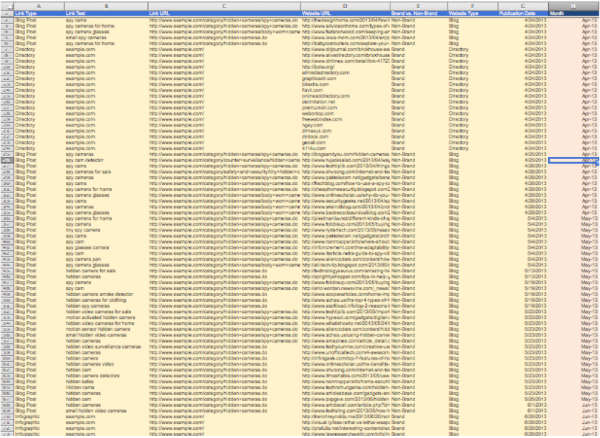The image size is (600, 438).
Task: Click the 'Brand vs. Non-Brand' header cell
Action: coord(419,14)
